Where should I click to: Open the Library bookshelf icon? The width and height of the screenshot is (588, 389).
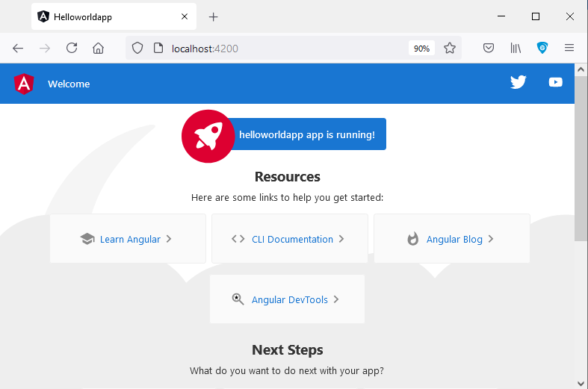click(516, 48)
